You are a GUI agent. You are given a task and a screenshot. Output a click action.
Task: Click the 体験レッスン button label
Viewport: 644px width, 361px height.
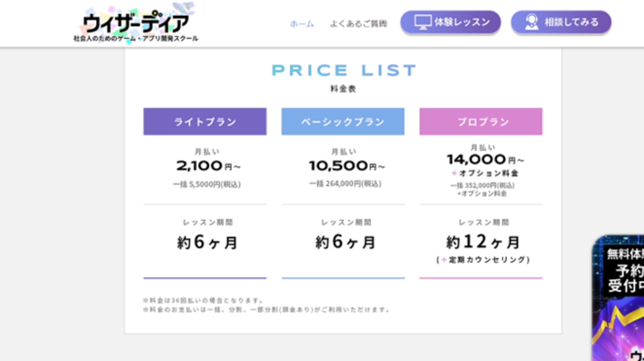point(462,22)
